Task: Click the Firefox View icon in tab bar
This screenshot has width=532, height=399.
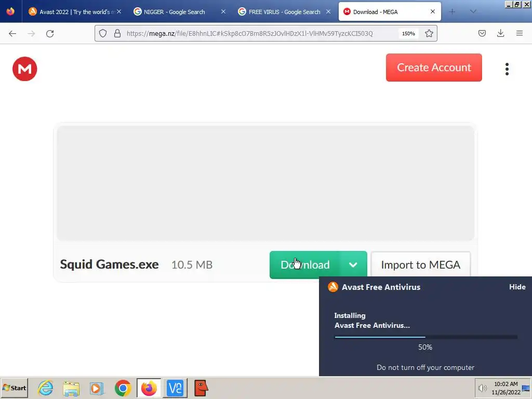Action: click(x=10, y=11)
